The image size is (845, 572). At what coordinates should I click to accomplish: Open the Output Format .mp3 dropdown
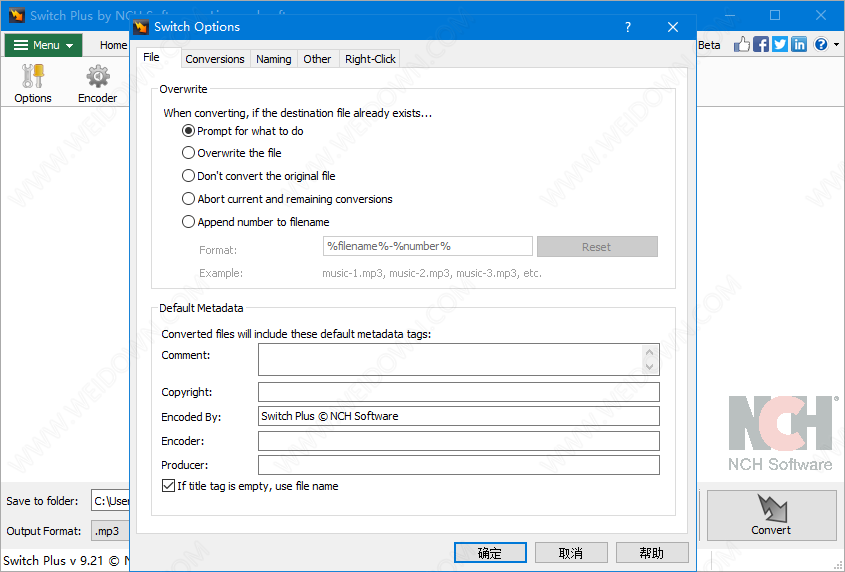[x=110, y=531]
